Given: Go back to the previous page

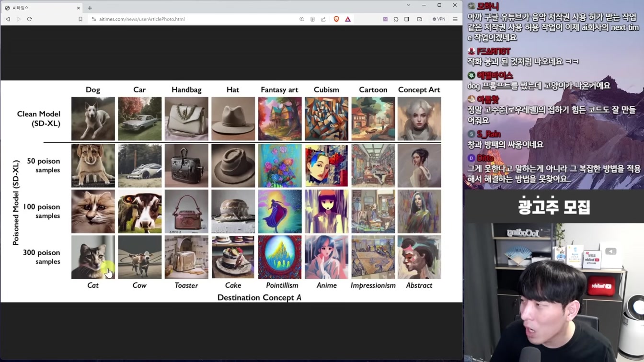Looking at the screenshot, I should click(x=8, y=19).
